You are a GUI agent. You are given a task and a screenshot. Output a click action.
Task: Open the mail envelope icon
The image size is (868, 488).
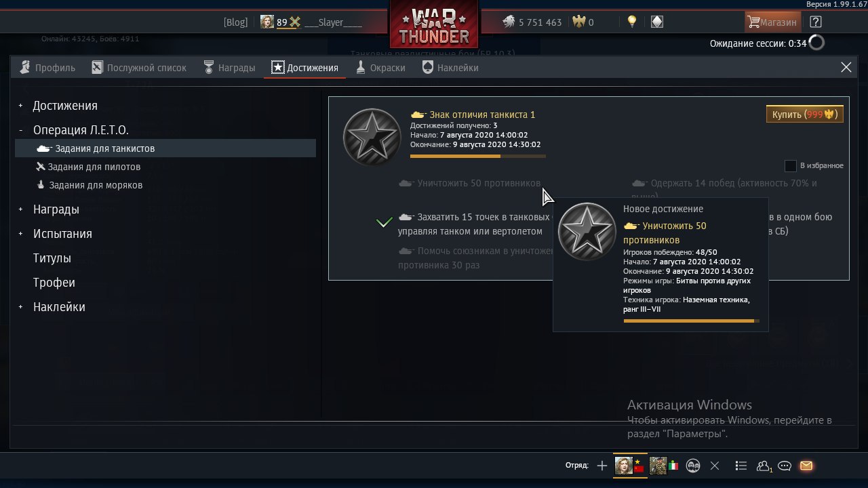click(806, 466)
